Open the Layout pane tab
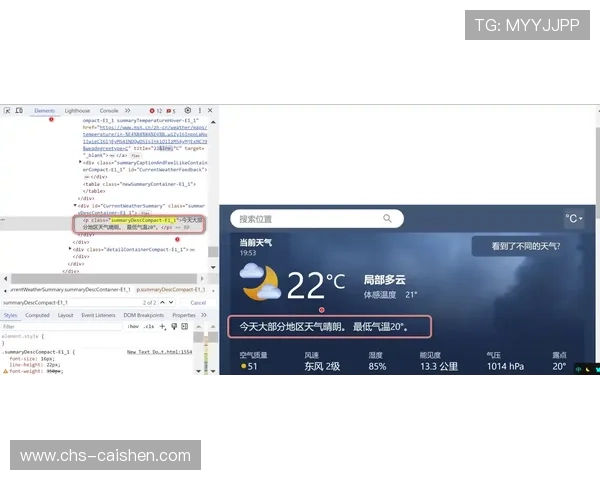 [x=65, y=315]
